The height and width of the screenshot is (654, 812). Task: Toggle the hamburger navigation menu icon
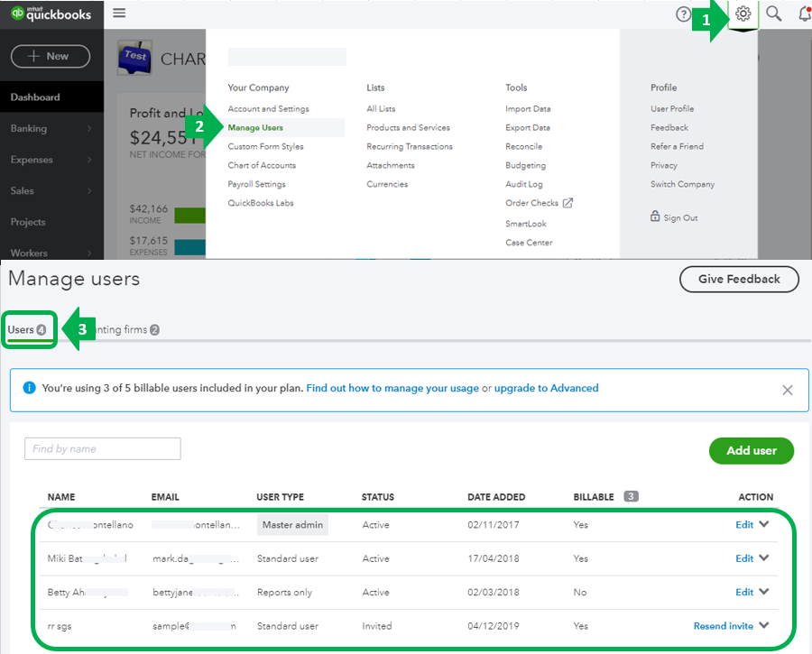coord(119,13)
